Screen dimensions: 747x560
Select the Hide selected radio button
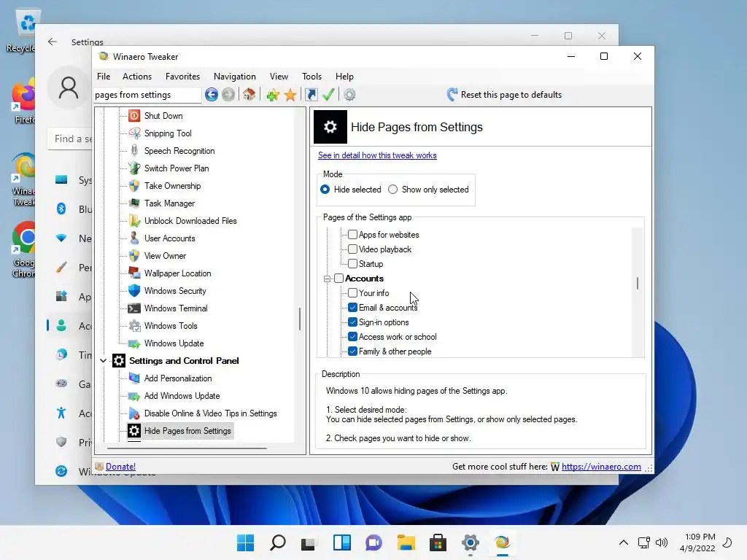tap(325, 190)
